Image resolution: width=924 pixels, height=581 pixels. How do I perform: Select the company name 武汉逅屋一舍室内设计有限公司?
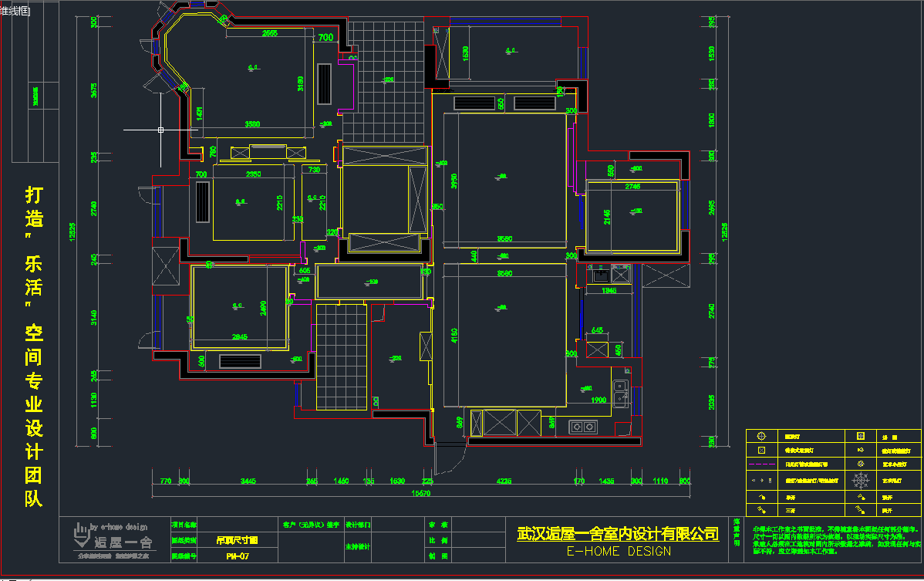pyautogui.click(x=618, y=534)
